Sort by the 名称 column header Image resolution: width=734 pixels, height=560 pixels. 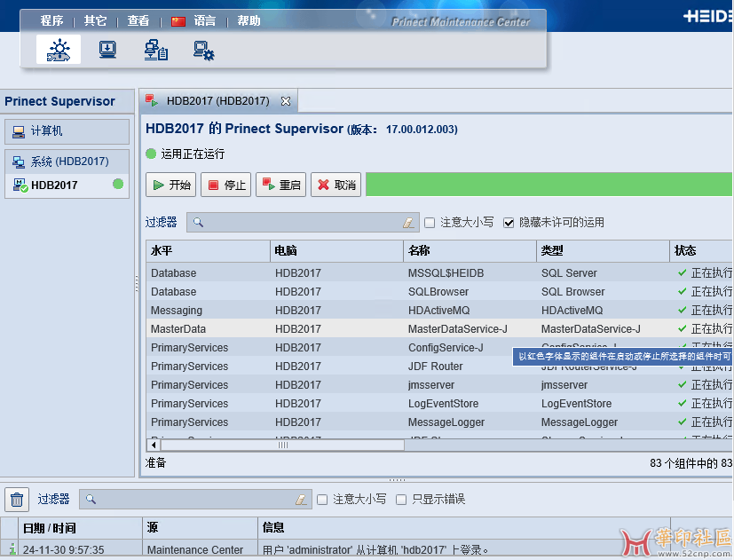tap(470, 251)
